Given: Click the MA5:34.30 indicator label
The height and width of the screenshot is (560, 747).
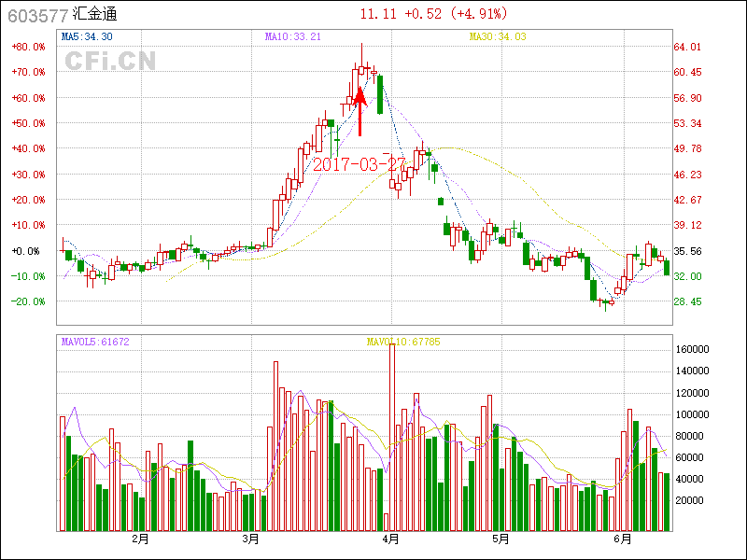Looking at the screenshot, I should pos(87,36).
